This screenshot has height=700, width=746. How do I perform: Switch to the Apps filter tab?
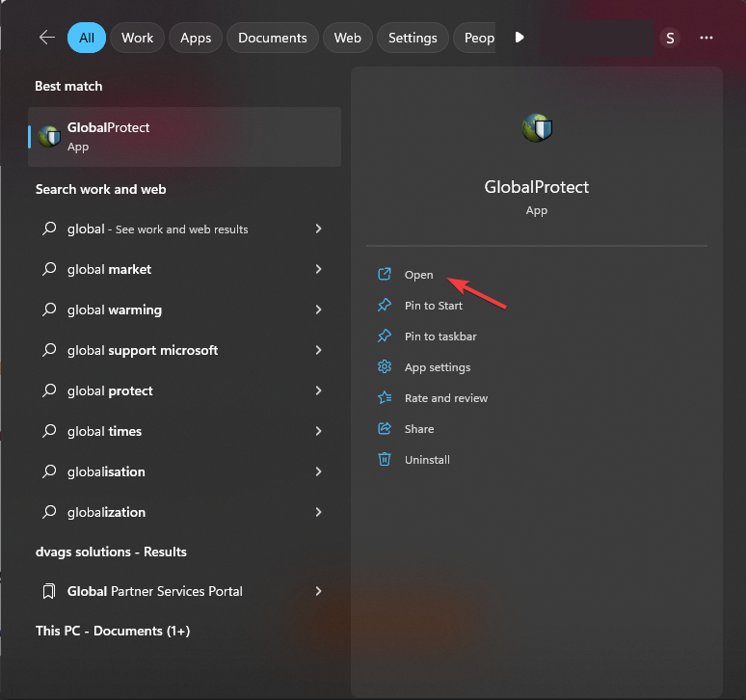click(196, 38)
